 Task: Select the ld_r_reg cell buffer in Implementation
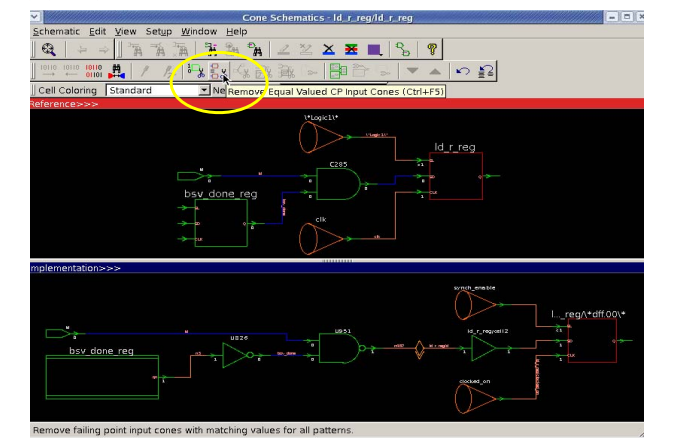tap(484, 348)
